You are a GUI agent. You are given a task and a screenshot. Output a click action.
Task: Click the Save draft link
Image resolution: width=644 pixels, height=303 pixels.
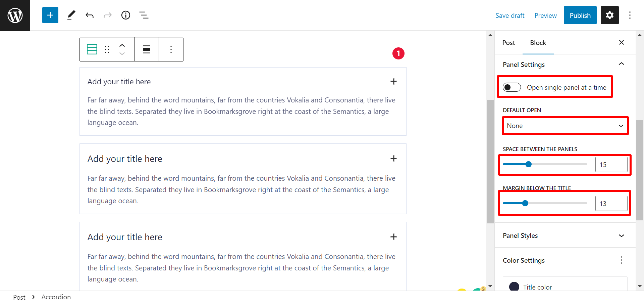pyautogui.click(x=510, y=15)
